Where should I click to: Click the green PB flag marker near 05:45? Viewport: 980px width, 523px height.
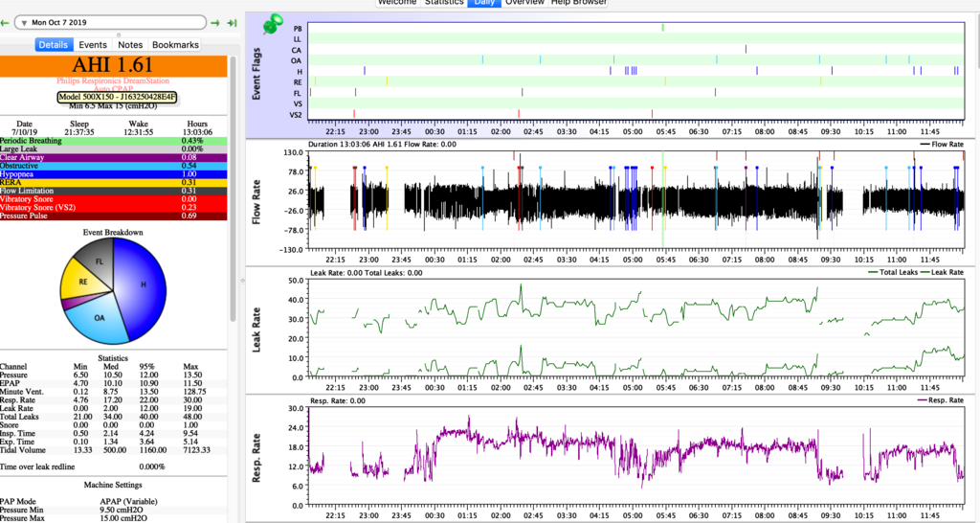(x=663, y=28)
